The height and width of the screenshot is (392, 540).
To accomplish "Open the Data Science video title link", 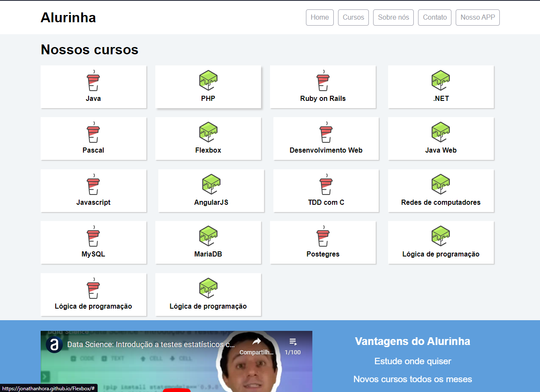I will coord(150,344).
